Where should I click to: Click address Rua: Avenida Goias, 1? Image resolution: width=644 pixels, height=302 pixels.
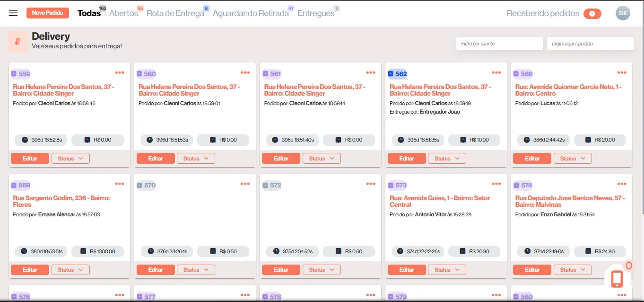(x=440, y=201)
